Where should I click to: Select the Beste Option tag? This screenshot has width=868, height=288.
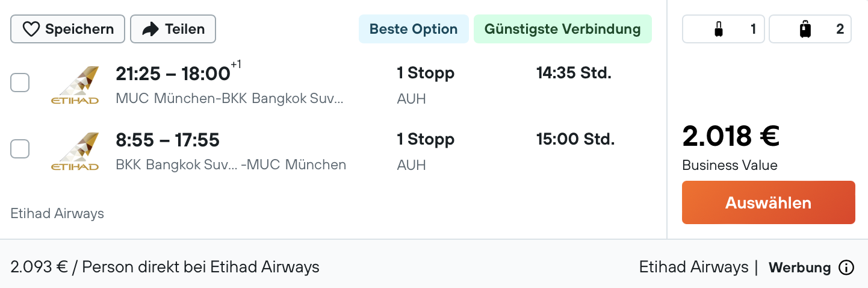coord(414,29)
